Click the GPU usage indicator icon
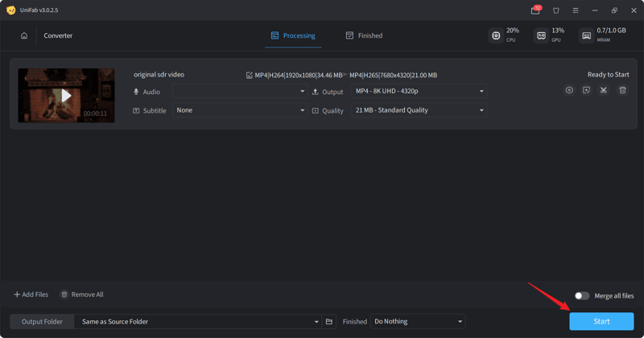 click(541, 35)
